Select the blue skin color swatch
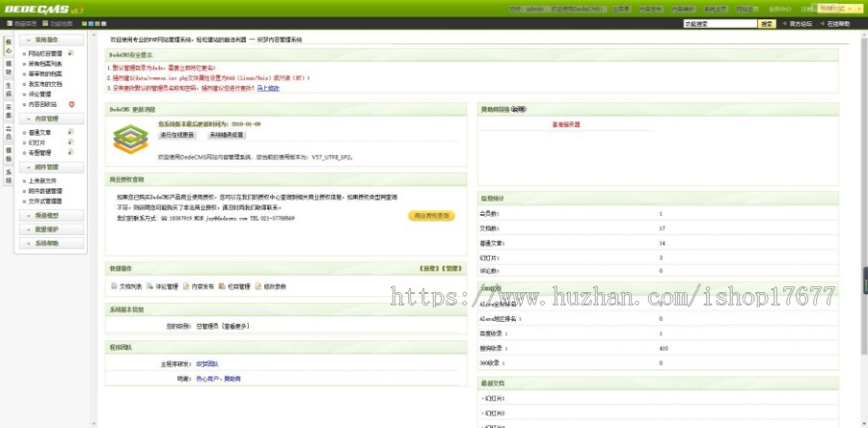The height and width of the screenshot is (428, 868). pyautogui.click(x=91, y=24)
